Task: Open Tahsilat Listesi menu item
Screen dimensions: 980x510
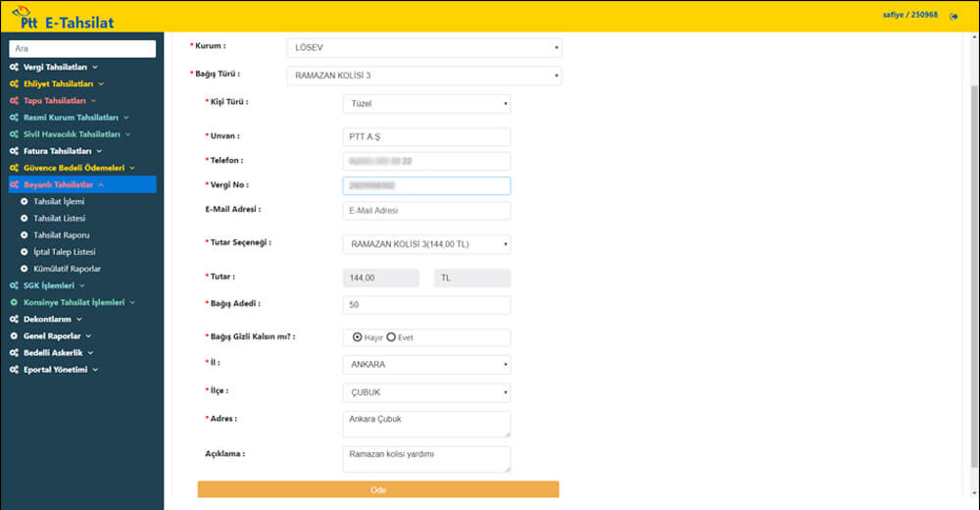Action: pyautogui.click(x=60, y=219)
